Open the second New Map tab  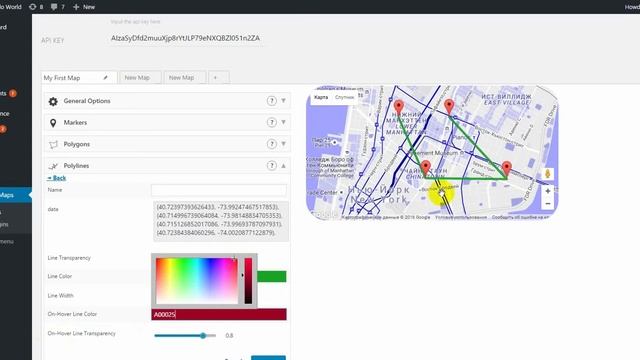(x=184, y=78)
